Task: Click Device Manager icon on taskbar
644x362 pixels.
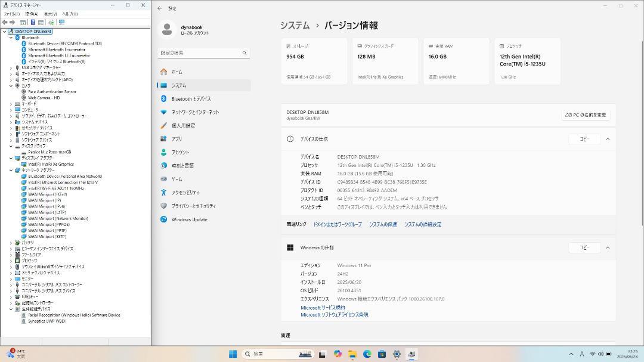Action: coord(411,354)
